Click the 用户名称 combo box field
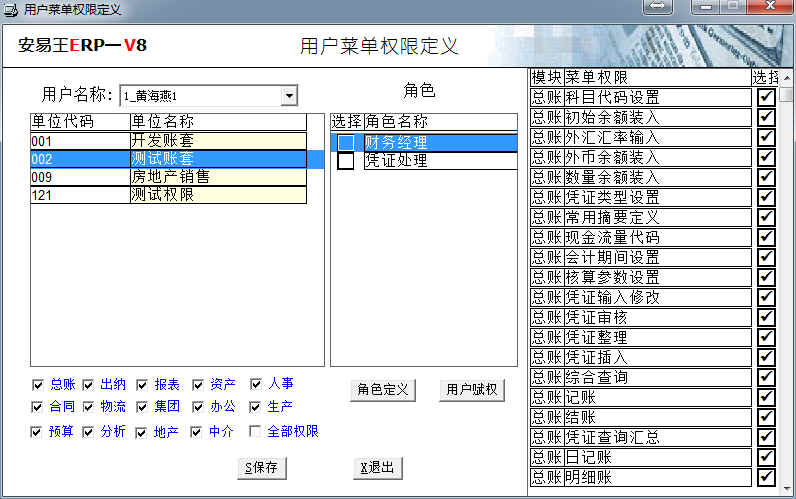This screenshot has height=499, width=796. (x=200, y=96)
